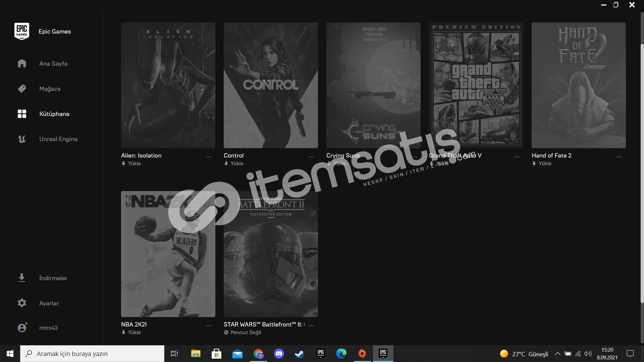Open Grand Theft Auto V cover

tap(476, 85)
